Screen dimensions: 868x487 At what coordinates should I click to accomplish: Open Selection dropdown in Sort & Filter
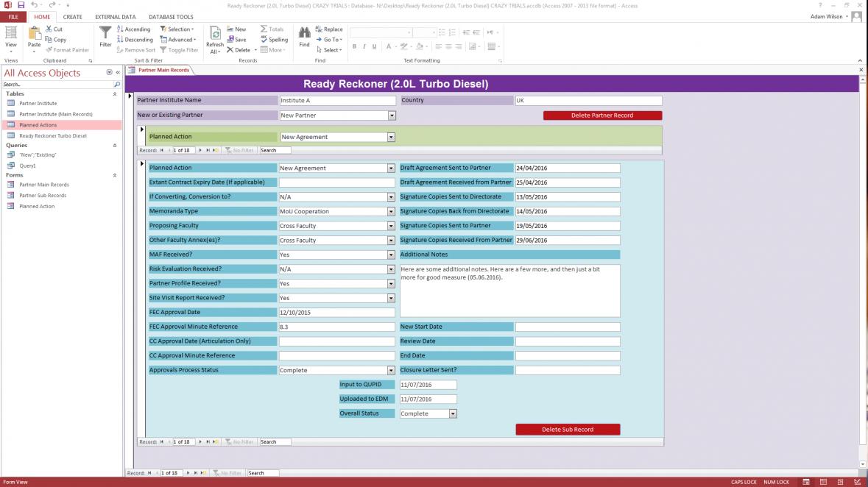pos(177,29)
